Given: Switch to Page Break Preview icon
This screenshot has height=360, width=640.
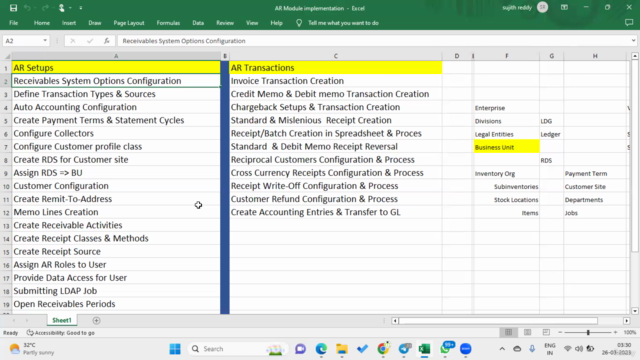Looking at the screenshot, I should [546, 333].
